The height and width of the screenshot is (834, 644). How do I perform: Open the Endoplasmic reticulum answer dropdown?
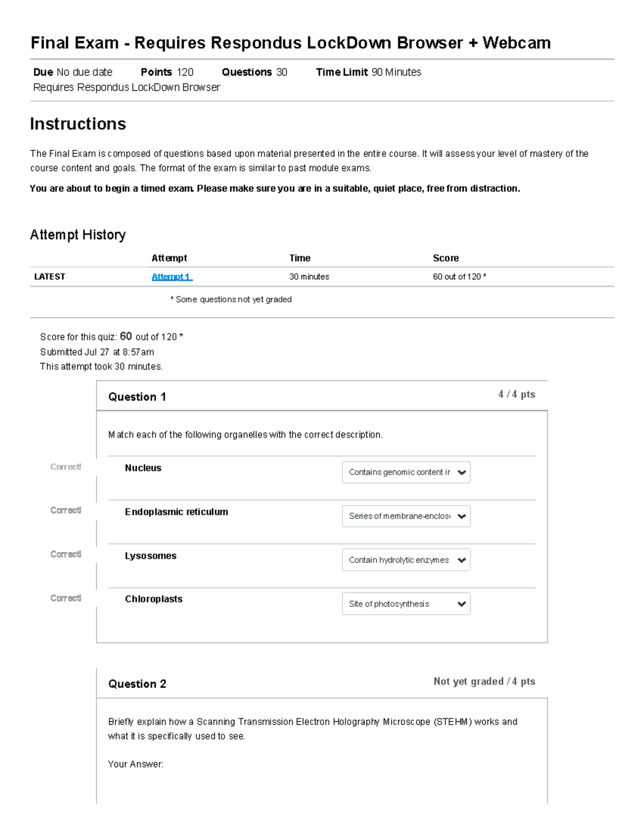(406, 516)
